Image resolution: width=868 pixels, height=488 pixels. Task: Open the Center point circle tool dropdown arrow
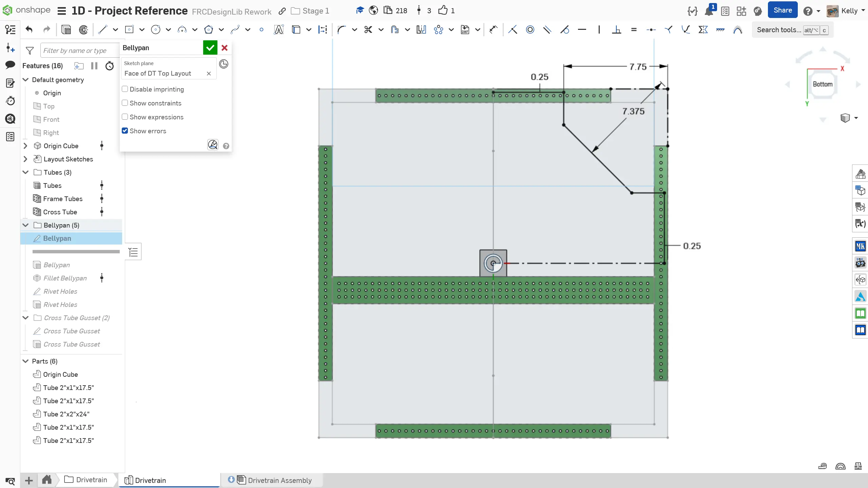click(168, 30)
